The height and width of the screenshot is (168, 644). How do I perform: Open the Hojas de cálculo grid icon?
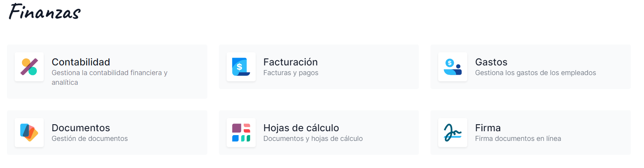click(x=241, y=132)
